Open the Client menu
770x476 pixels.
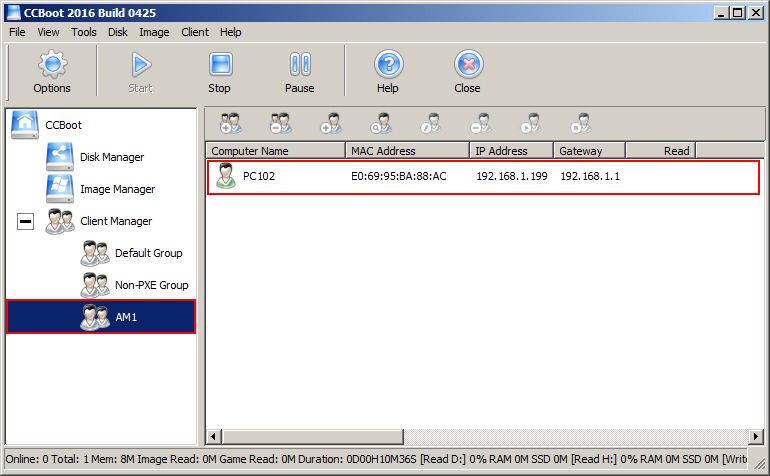pos(195,32)
